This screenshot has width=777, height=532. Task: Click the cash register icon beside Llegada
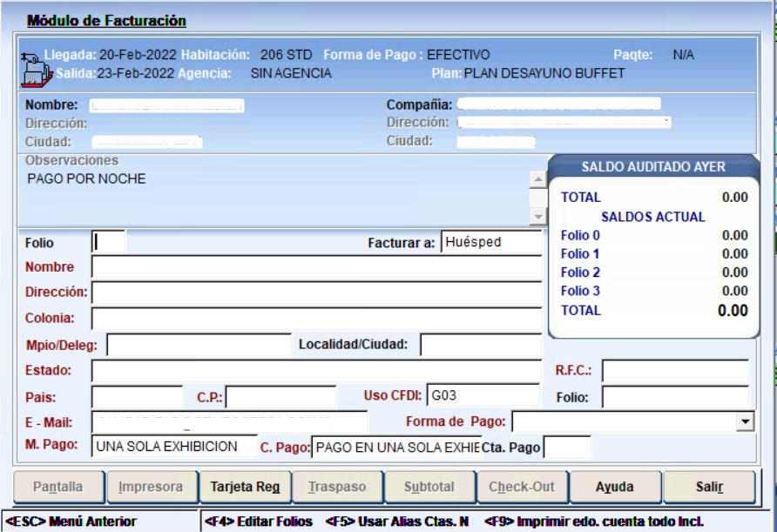point(37,70)
